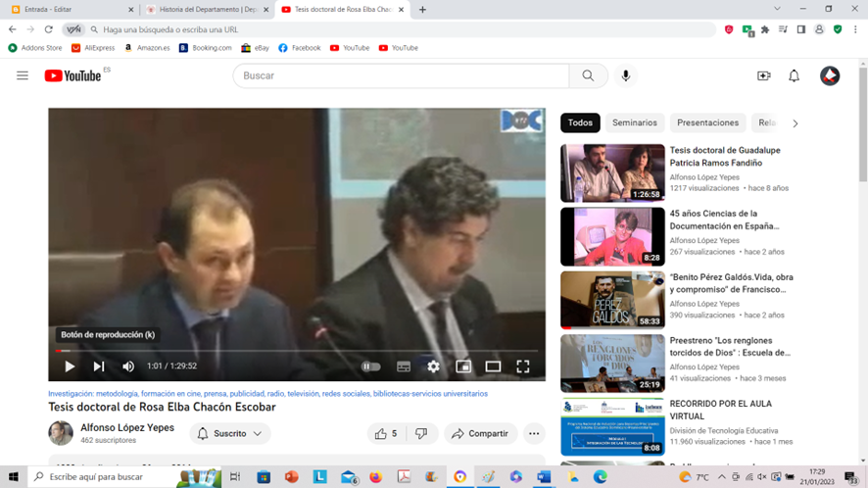Enter fullscreen mode
The height and width of the screenshot is (488, 868).
coord(522,366)
